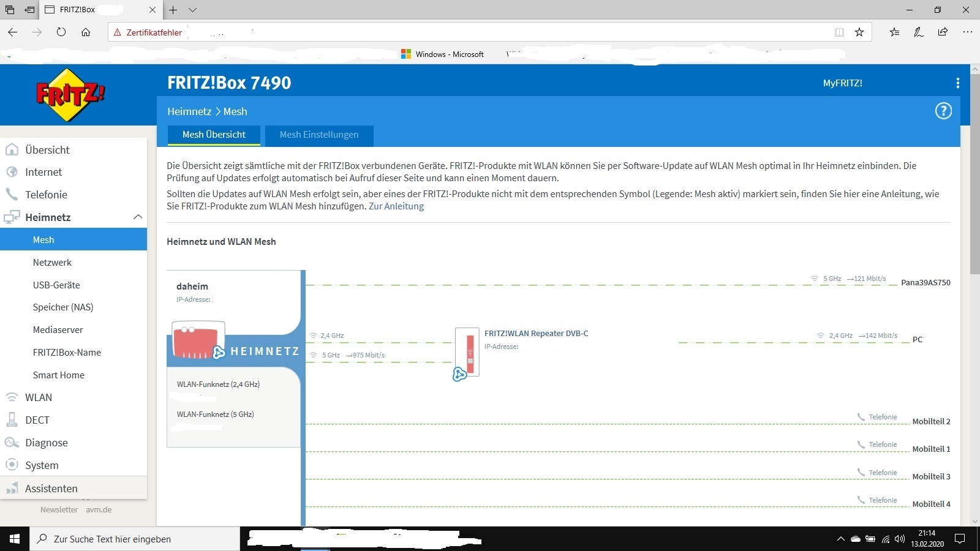Click the FRITZ!WLAN Repeater device image
The width and height of the screenshot is (980, 551).
[x=468, y=351]
